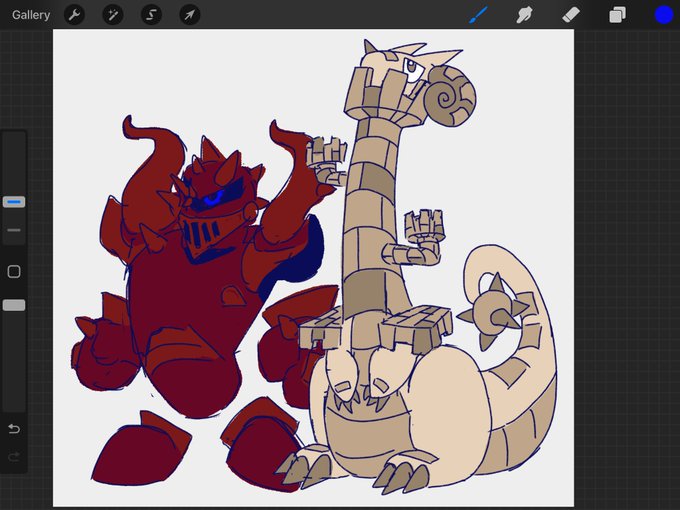Open the blue active color swatch
680x510 pixels.
664,15
